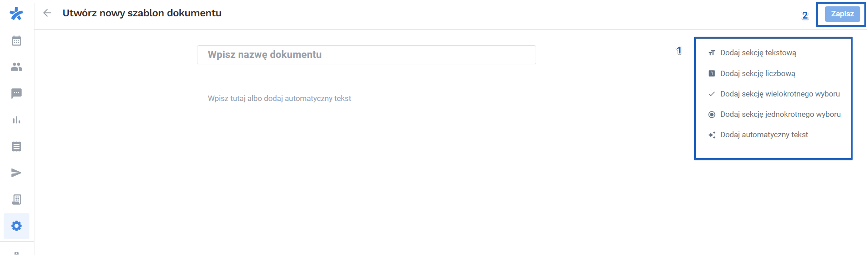Click the automatic text sparkle icon
The image size is (868, 255).
(x=712, y=135)
